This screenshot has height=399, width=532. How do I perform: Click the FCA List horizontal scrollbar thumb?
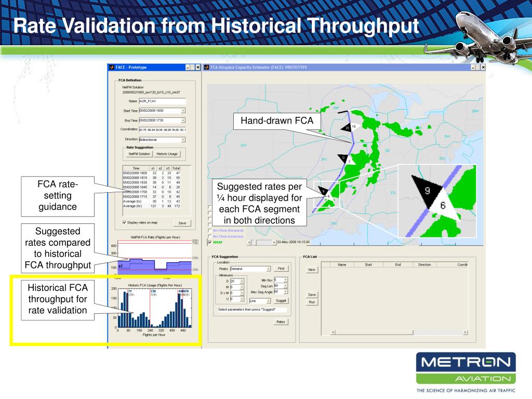point(374,332)
